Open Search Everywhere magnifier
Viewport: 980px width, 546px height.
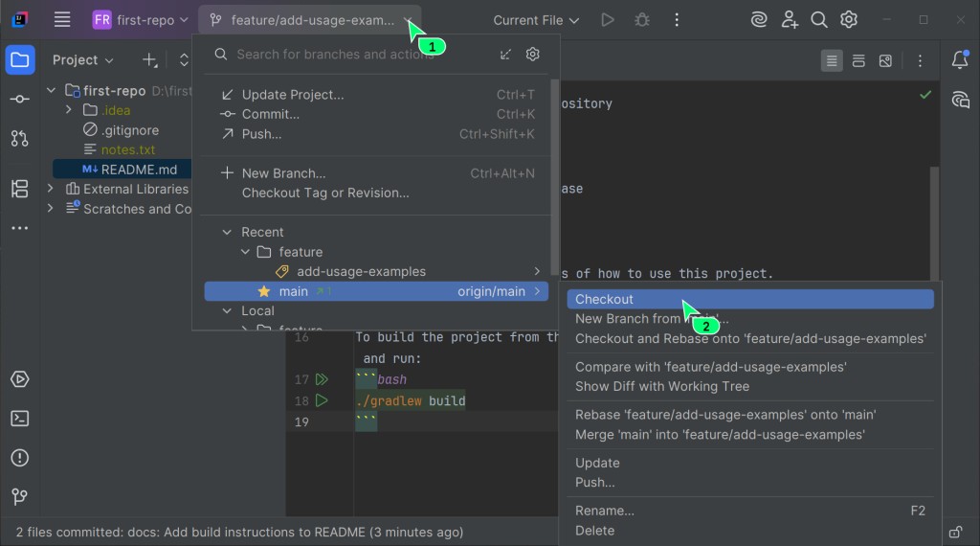click(819, 20)
